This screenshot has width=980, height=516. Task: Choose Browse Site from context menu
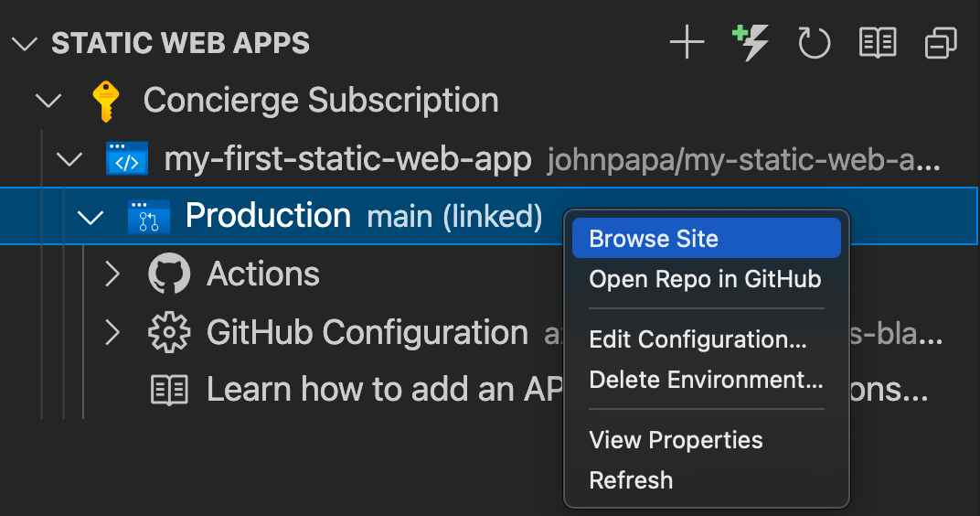(707, 238)
